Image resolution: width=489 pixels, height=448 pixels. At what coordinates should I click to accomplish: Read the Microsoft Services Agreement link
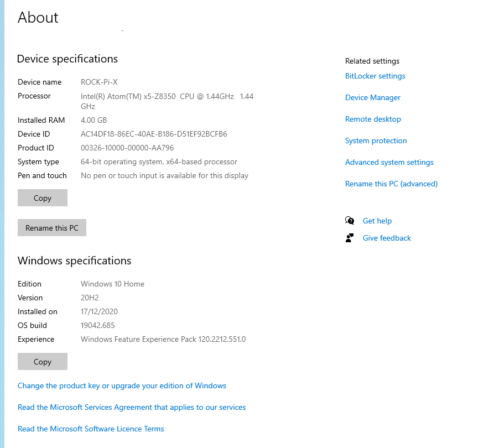(x=132, y=407)
